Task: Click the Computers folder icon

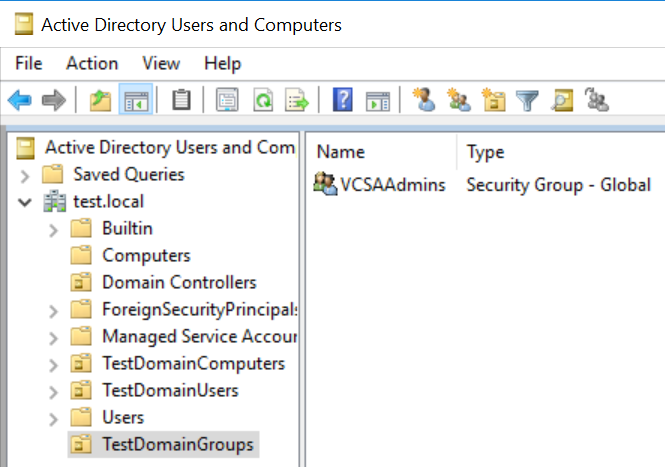Action: point(81,255)
